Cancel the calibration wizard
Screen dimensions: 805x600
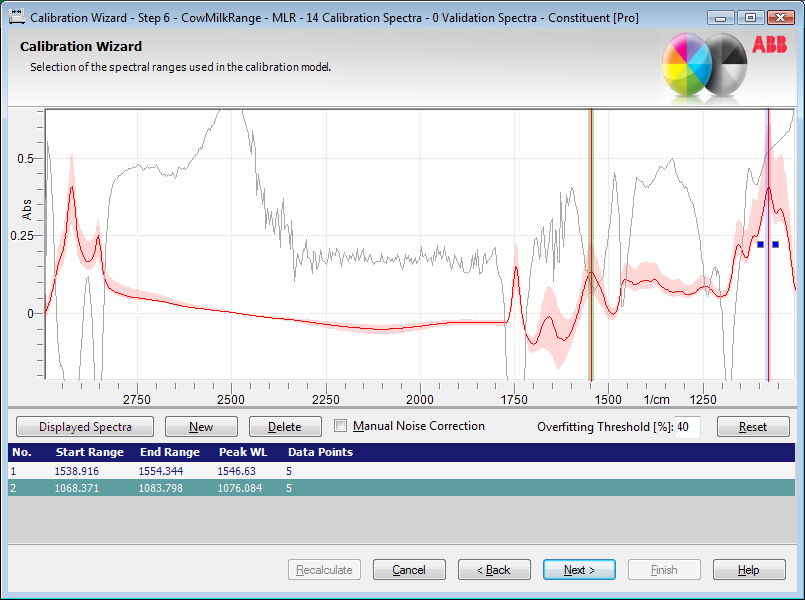pos(409,570)
